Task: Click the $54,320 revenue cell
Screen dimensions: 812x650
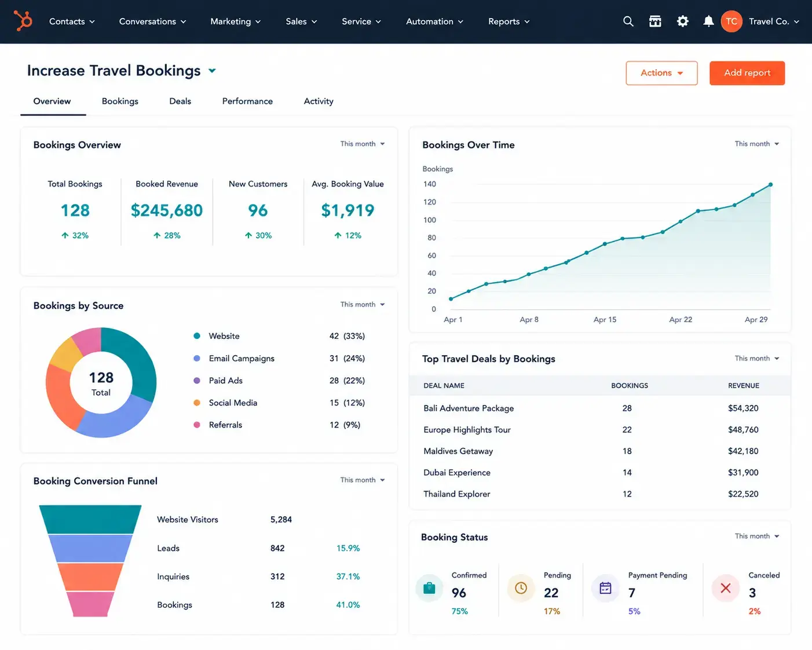Action: coord(743,408)
